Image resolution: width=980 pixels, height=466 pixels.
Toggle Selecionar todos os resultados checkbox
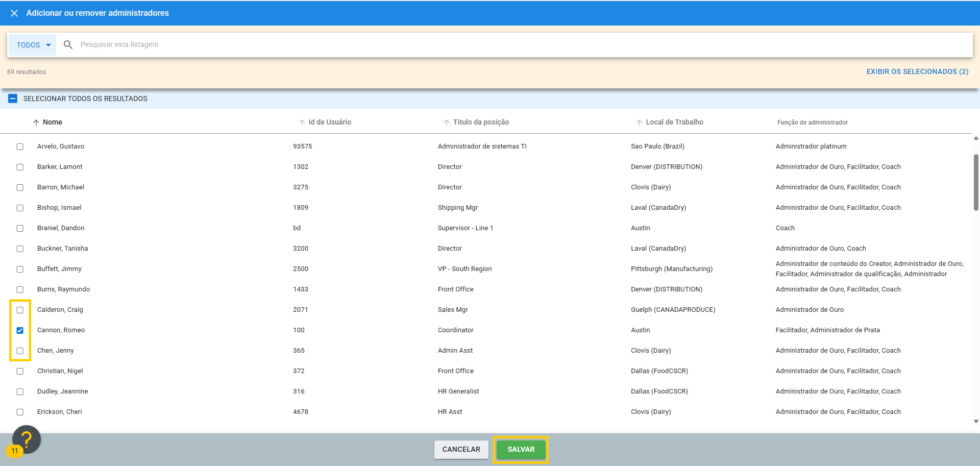click(13, 99)
